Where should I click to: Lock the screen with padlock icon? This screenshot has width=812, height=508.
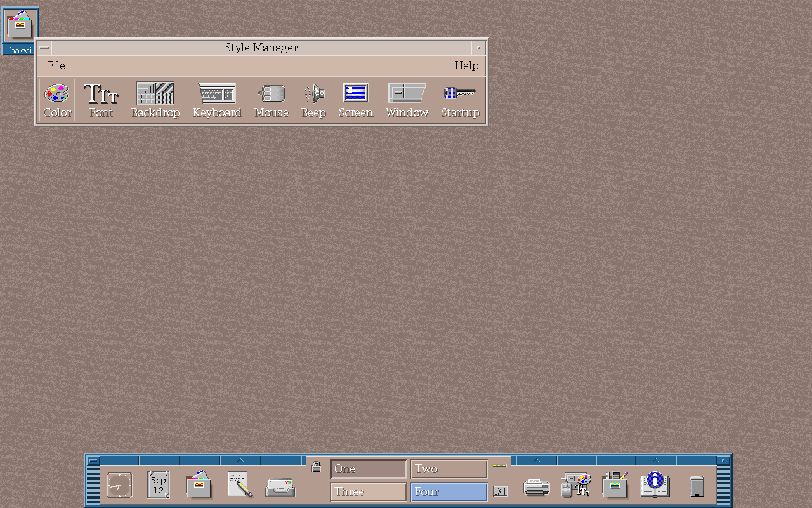pyautogui.click(x=317, y=467)
